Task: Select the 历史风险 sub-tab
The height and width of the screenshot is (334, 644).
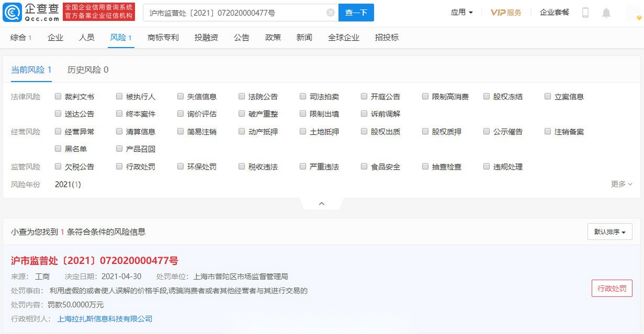Action: [88, 70]
